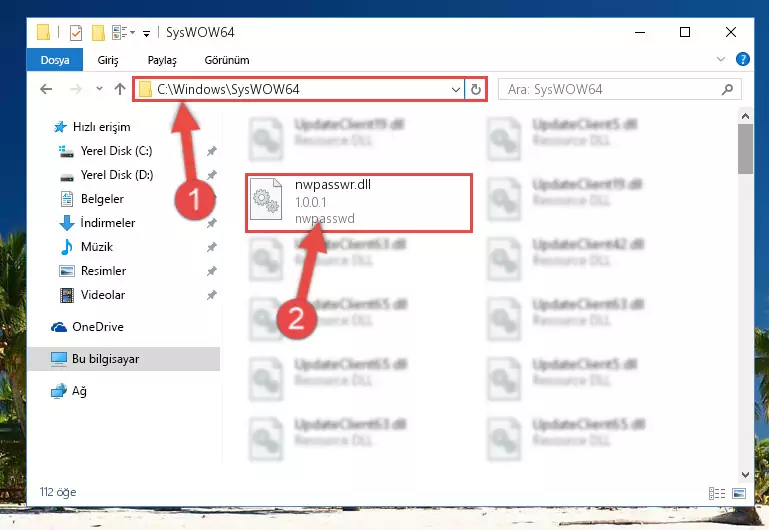Click the OneDrive cloud icon

59,327
